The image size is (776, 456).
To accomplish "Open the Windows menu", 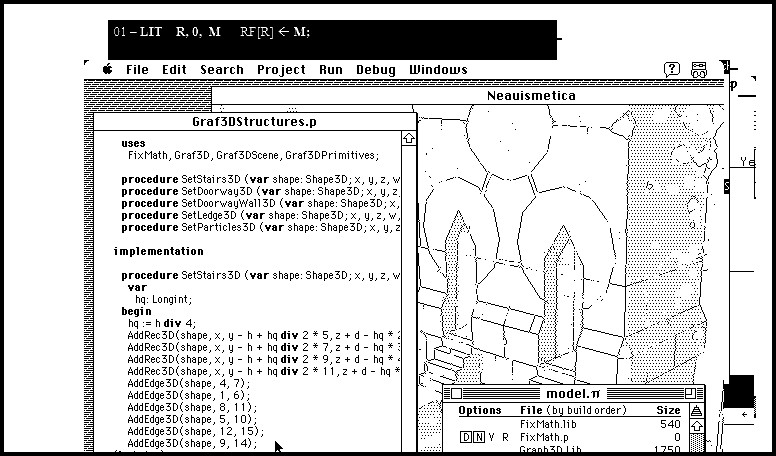I will coord(438,70).
